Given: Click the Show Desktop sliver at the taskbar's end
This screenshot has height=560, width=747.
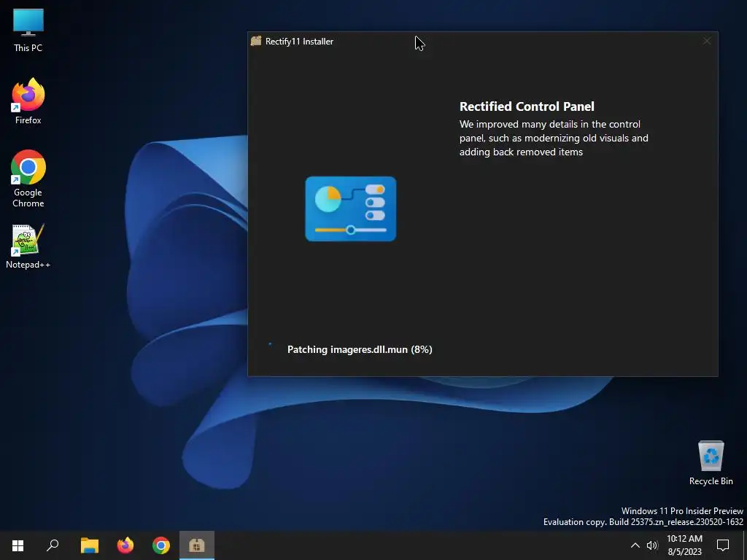Looking at the screenshot, I should click(745, 545).
